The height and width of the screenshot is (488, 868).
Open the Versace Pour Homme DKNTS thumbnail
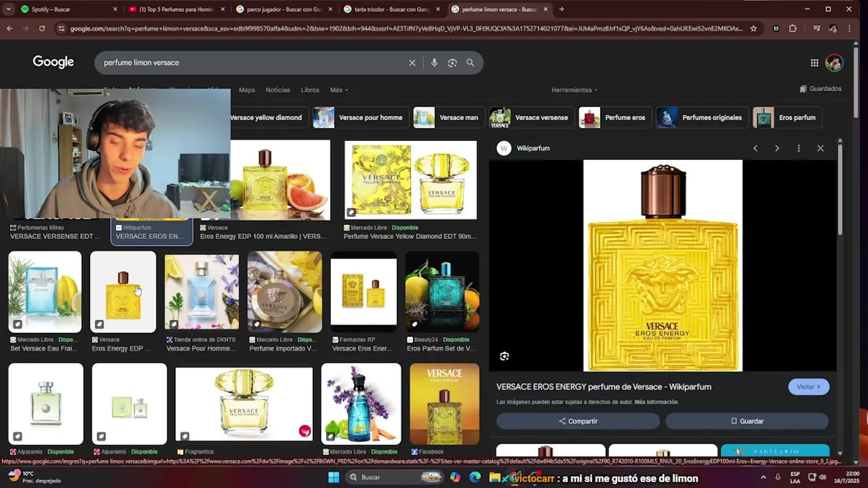click(201, 292)
